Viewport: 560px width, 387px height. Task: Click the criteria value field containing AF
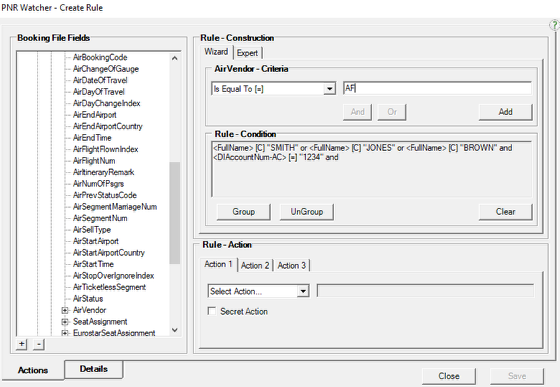437,88
